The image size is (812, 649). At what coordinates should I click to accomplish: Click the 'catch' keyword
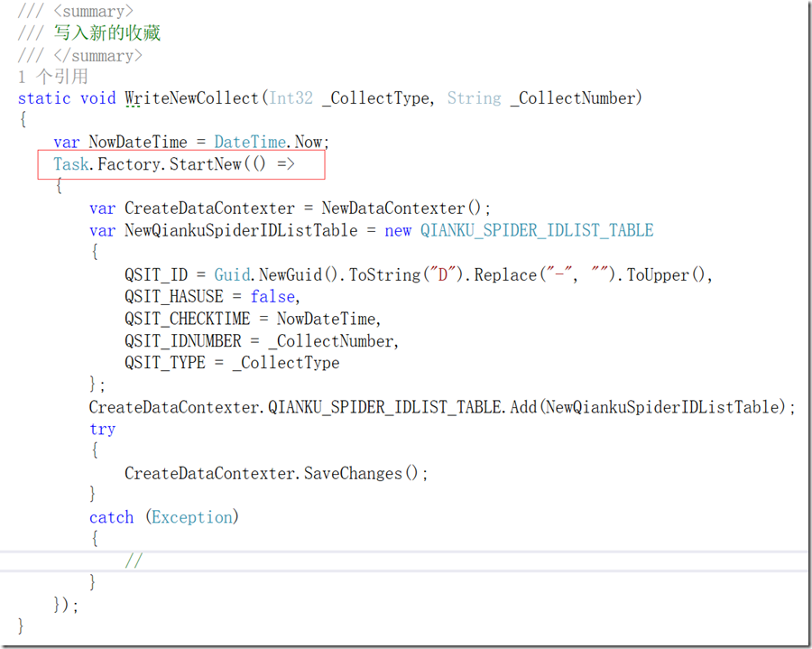click(x=111, y=517)
